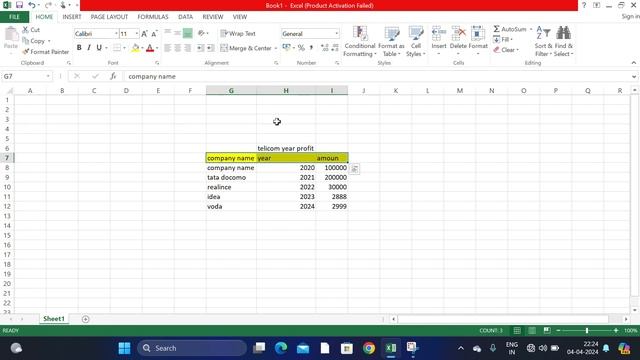Apply comma style number format
640x360 pixels.
[x=311, y=48]
